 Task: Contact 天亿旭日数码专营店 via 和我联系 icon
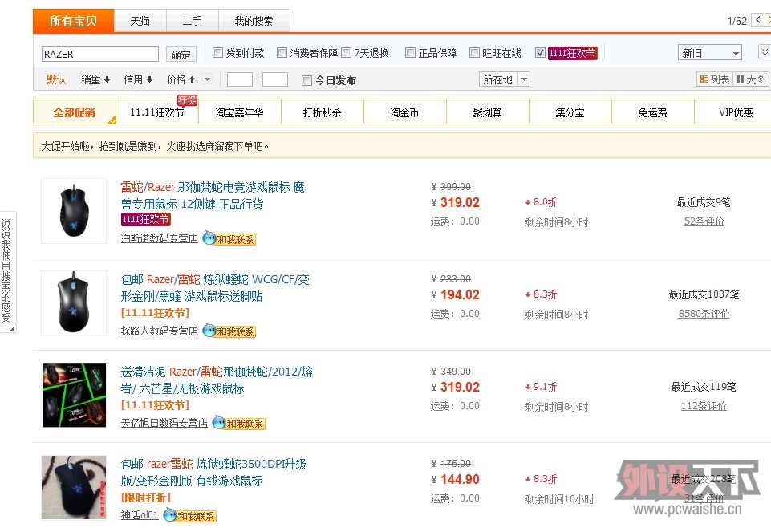coord(238,424)
